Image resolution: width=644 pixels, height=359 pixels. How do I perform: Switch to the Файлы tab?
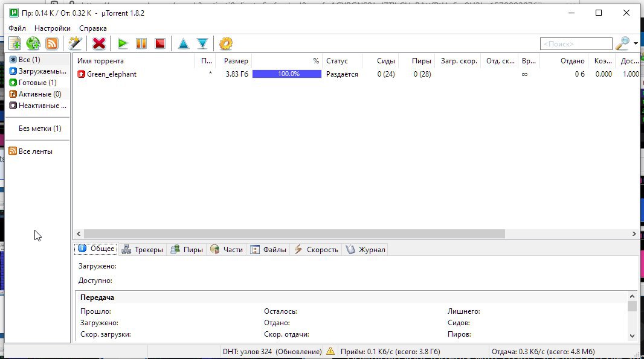(268, 249)
